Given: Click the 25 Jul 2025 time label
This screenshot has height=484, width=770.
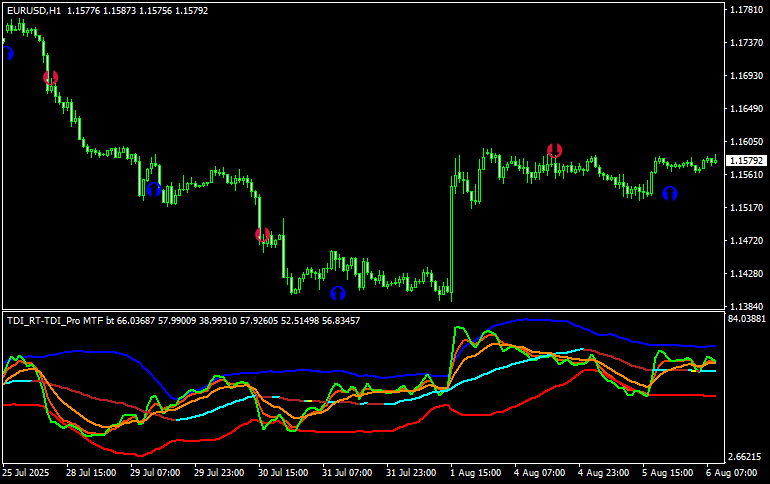Looking at the screenshot, I should point(26,472).
